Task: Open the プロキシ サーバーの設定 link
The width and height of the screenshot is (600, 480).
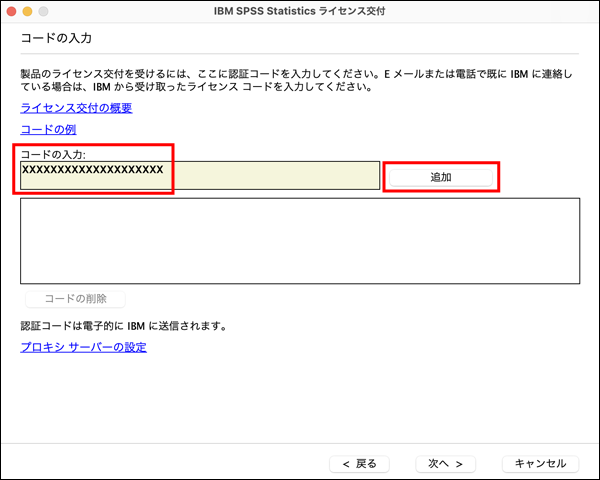Action: [x=83, y=347]
